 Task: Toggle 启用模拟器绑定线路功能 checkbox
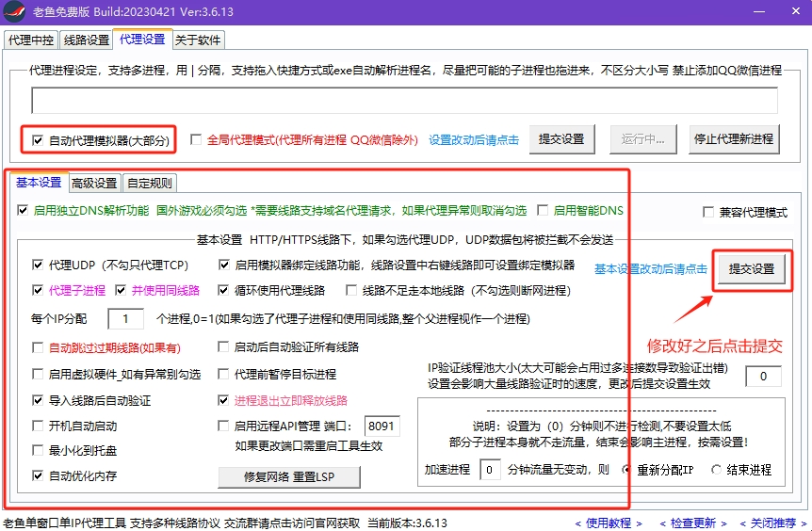223,265
